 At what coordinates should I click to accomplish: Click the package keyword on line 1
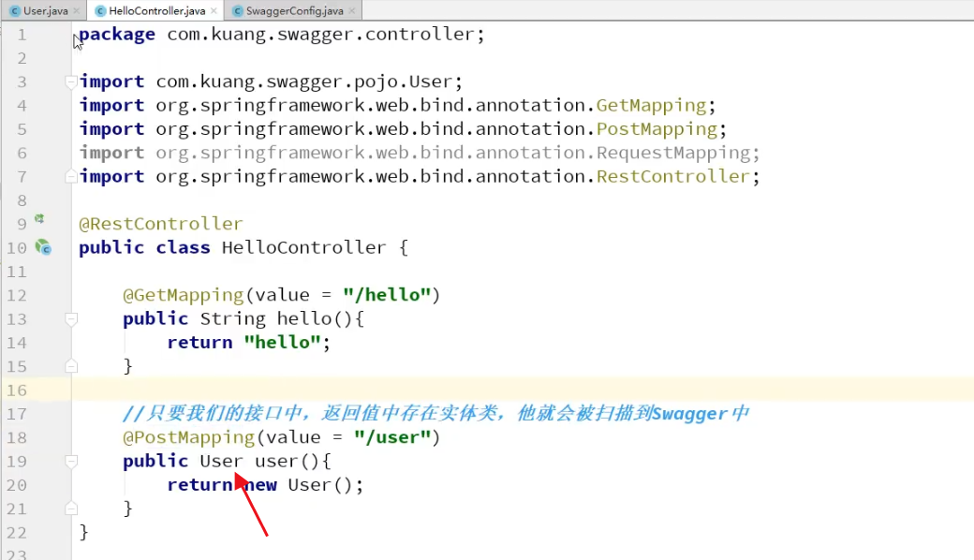pyautogui.click(x=117, y=35)
